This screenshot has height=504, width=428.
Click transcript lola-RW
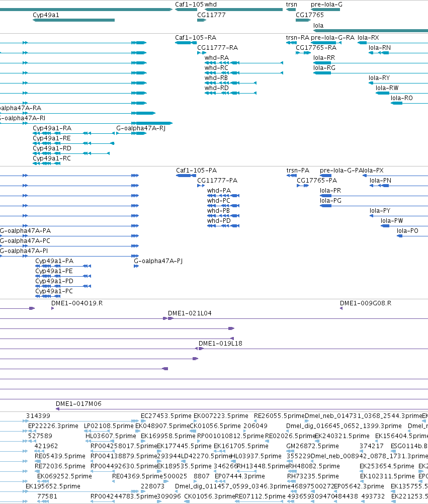(402, 93)
